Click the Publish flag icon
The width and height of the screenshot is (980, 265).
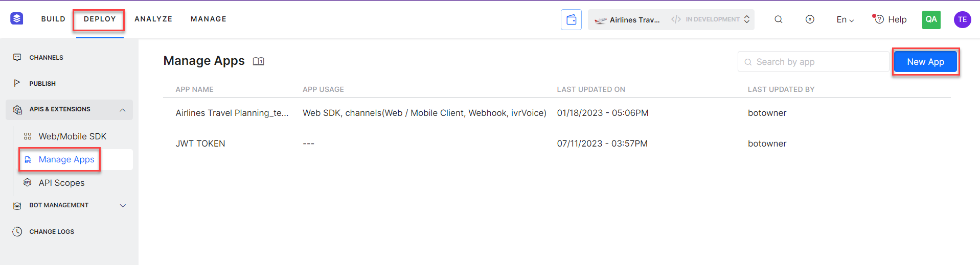pos(17,83)
